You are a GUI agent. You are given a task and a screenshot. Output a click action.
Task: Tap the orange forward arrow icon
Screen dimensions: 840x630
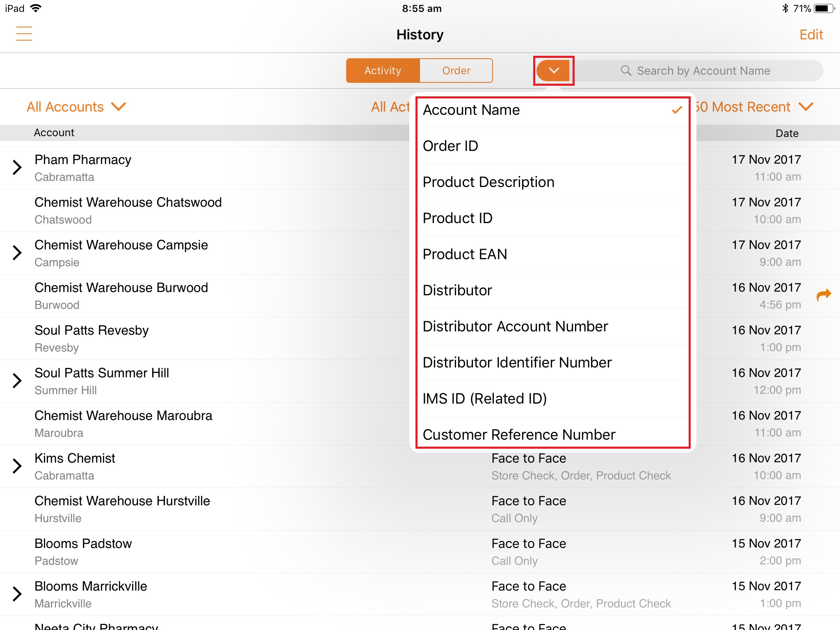(x=823, y=294)
